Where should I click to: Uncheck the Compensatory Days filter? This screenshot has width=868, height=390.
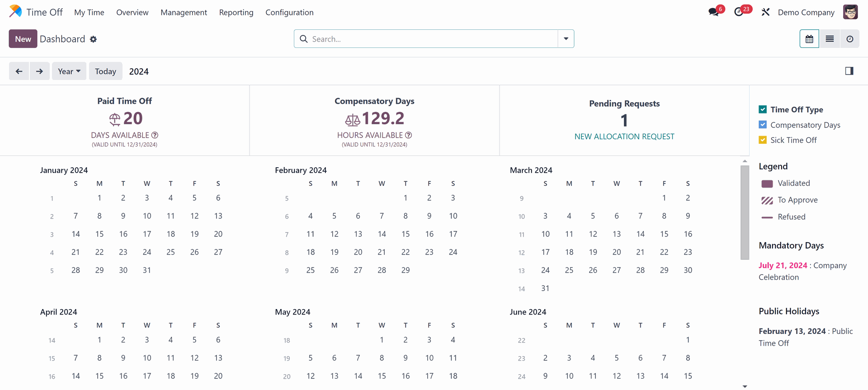[x=763, y=125]
